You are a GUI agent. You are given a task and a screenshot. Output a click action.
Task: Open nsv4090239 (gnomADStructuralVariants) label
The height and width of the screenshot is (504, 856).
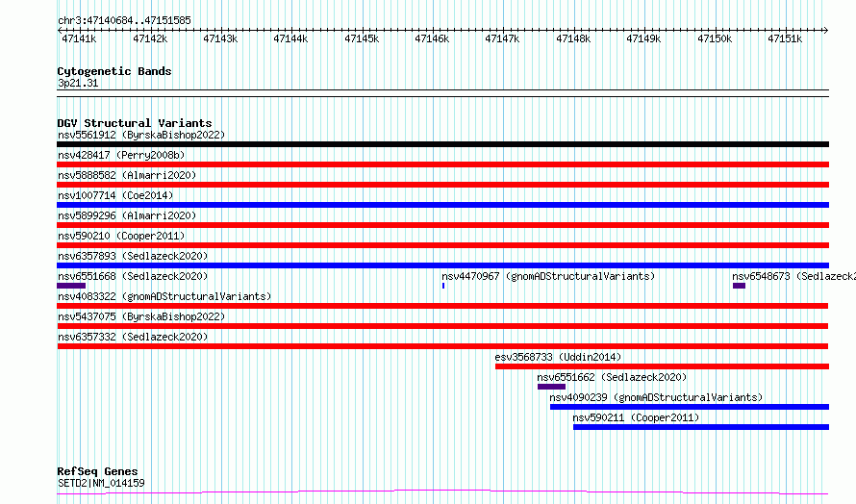coord(656,397)
